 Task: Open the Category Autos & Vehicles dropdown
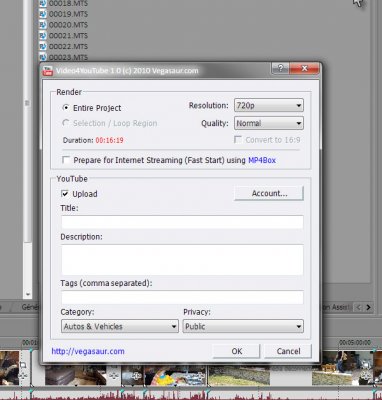(x=120, y=326)
